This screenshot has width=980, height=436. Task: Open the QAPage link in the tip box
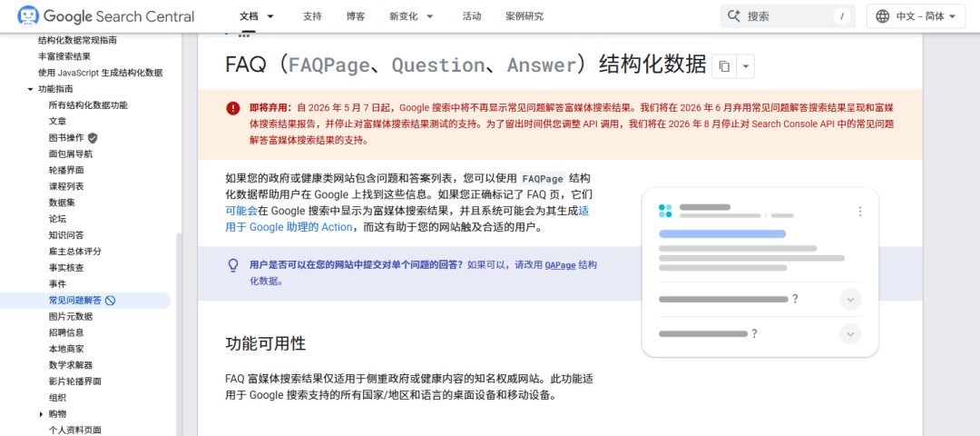560,264
